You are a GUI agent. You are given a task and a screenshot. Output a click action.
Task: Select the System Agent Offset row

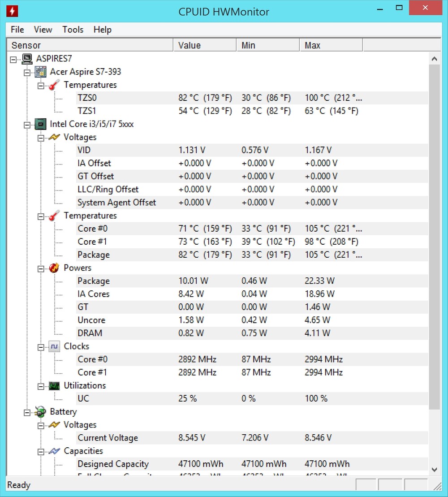coord(252,203)
